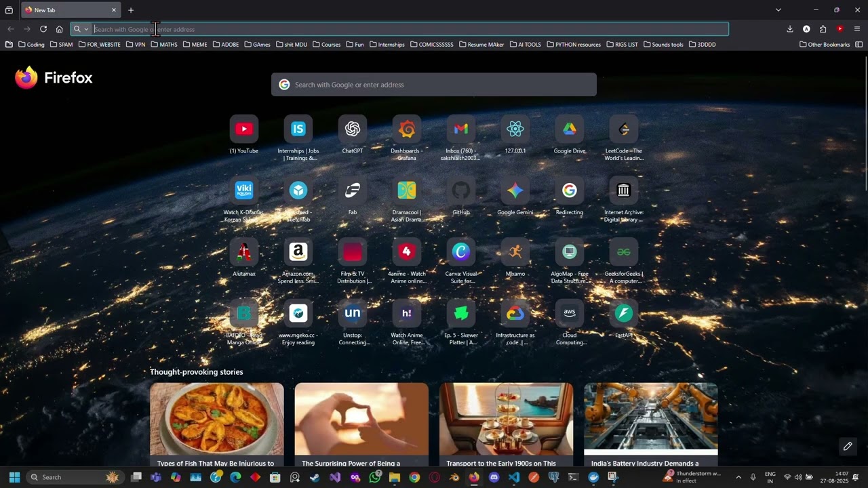This screenshot has width=868, height=488.
Task: Open India's Battery Industry story card
Action: click(x=651, y=425)
